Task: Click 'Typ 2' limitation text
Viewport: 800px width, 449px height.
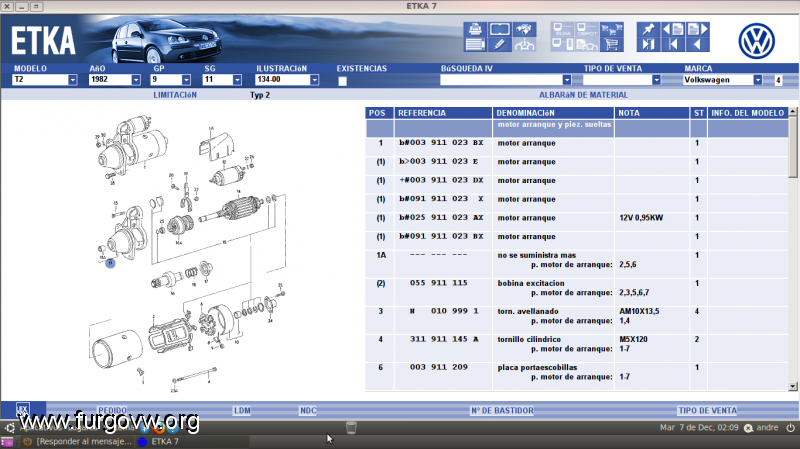Action: [x=260, y=95]
